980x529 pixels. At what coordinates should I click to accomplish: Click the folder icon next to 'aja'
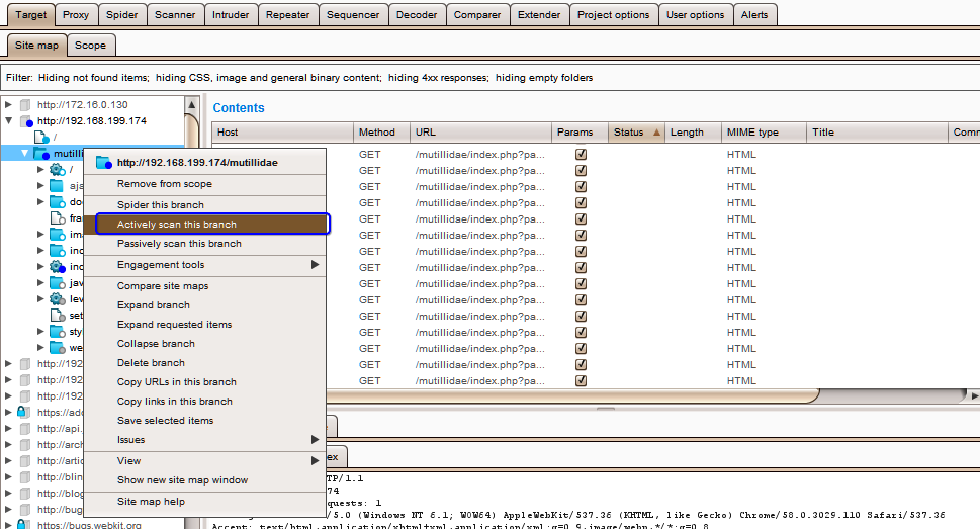pyautogui.click(x=57, y=186)
